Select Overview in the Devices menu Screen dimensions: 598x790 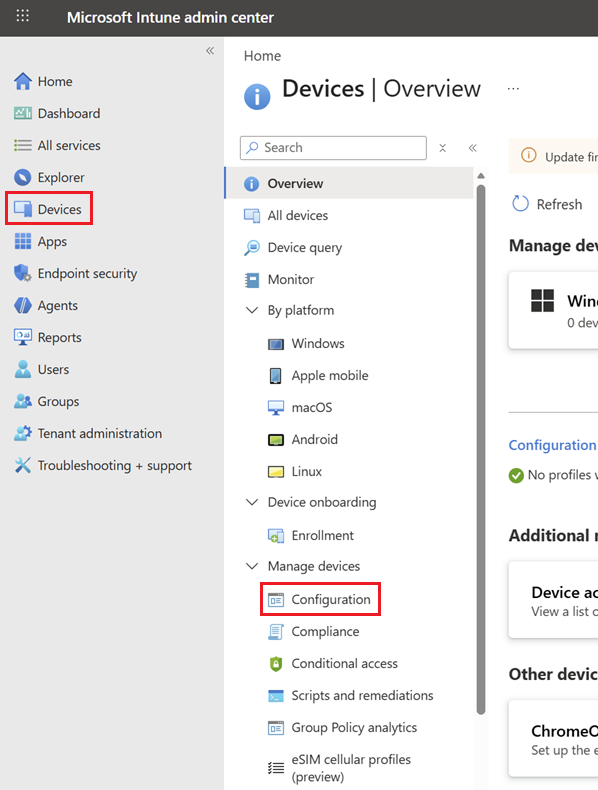coord(349,183)
